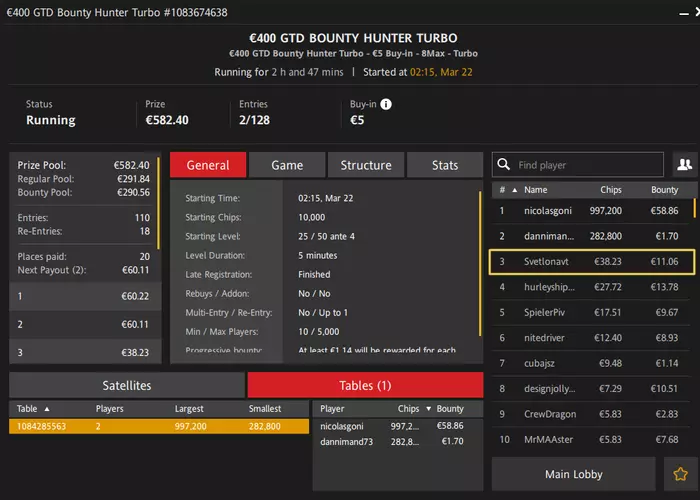The width and height of the screenshot is (700, 500).
Task: Select player cubajsz row
Action: click(592, 363)
